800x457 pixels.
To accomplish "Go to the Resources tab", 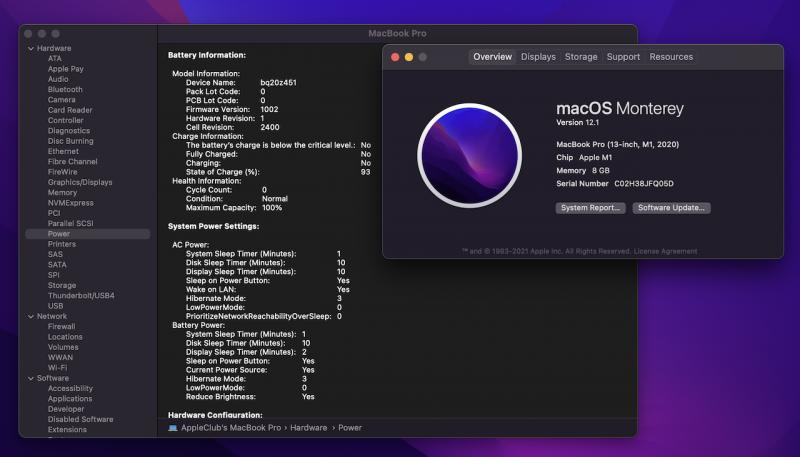I will [671, 57].
